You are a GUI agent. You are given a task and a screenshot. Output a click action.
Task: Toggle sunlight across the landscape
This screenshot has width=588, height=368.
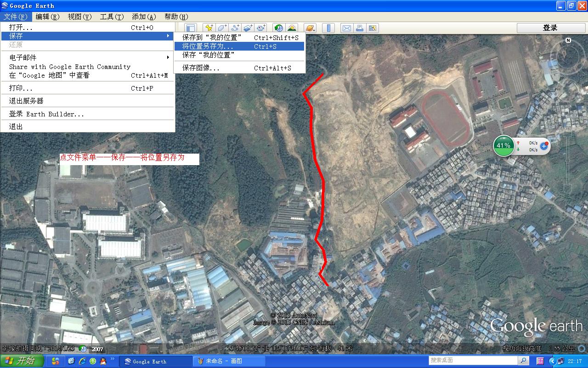pyautogui.click(x=292, y=28)
